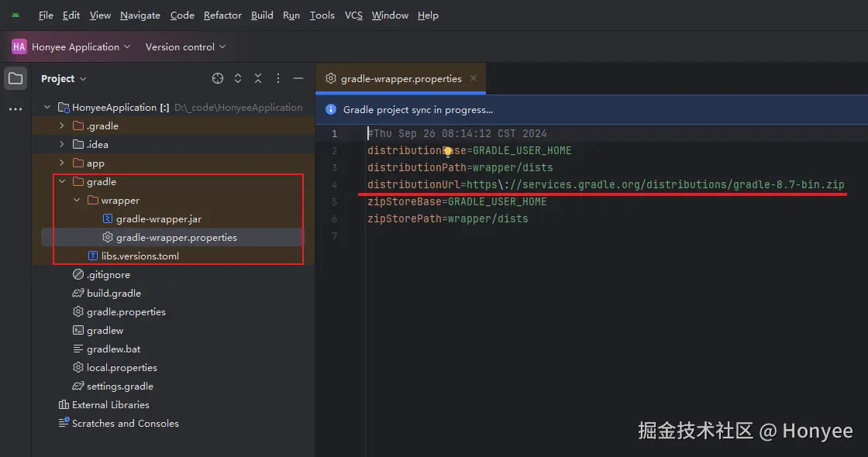Open the Refactor menu
868x457 pixels.
click(x=222, y=15)
